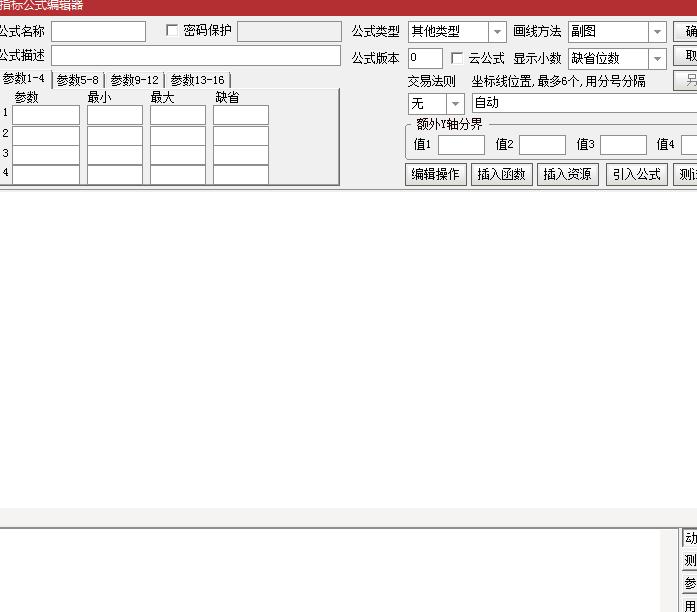
Task: Click the 坐标线位置 field containing 自动
Action: (584, 103)
